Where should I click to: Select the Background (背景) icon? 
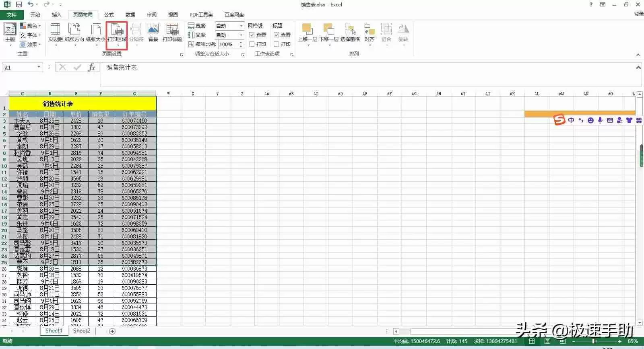(153, 30)
